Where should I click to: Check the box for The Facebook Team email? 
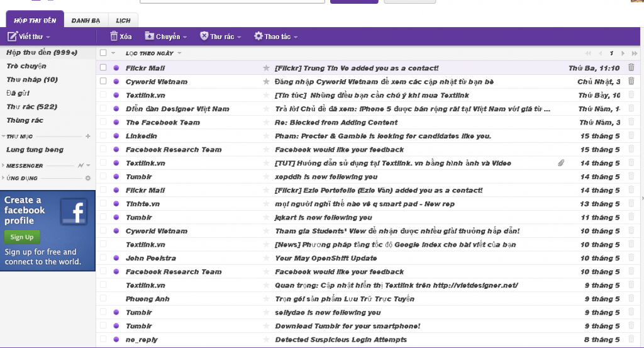click(x=104, y=123)
